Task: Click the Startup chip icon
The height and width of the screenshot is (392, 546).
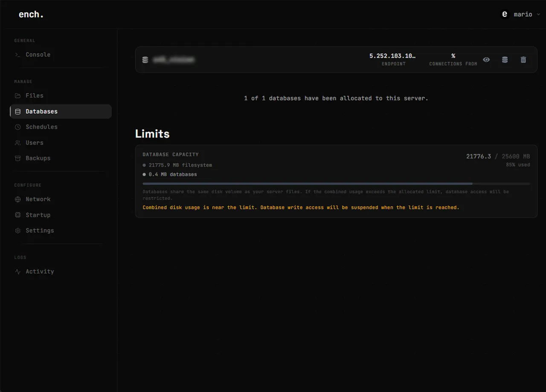Action: (17, 215)
